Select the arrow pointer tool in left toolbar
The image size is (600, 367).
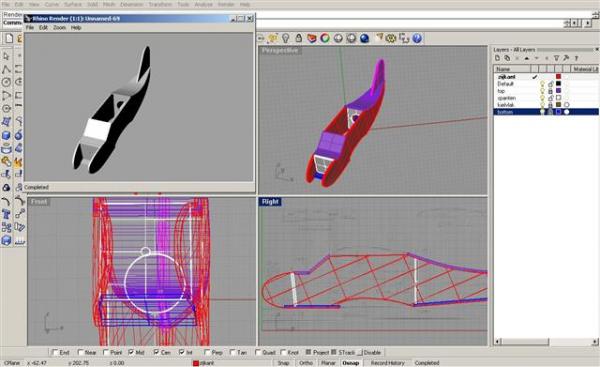pyautogui.click(x=6, y=56)
